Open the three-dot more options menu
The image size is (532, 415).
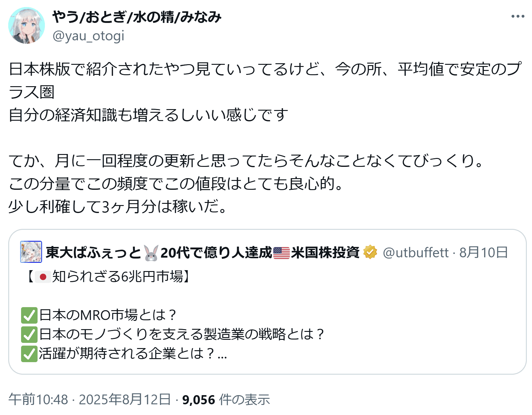point(518,17)
